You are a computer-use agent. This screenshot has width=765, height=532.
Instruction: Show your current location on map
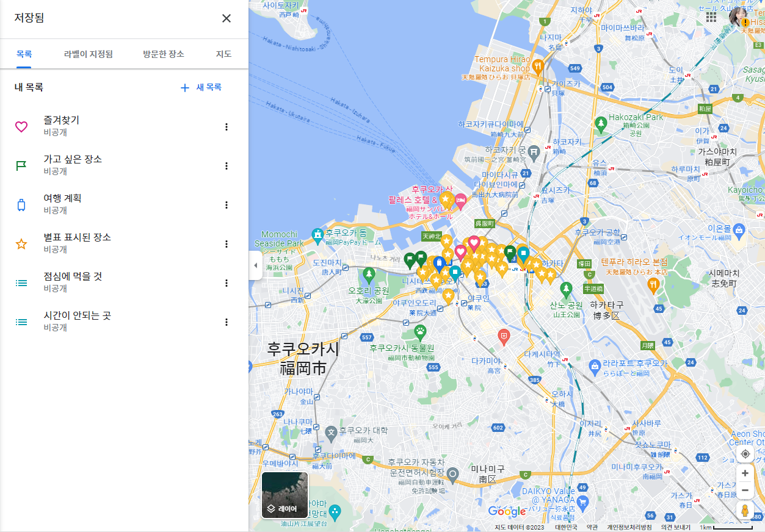(x=745, y=454)
